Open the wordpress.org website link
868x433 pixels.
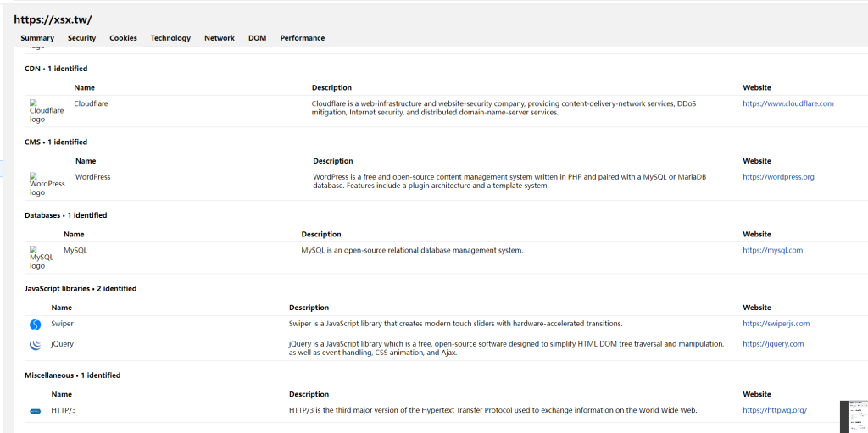pos(778,177)
